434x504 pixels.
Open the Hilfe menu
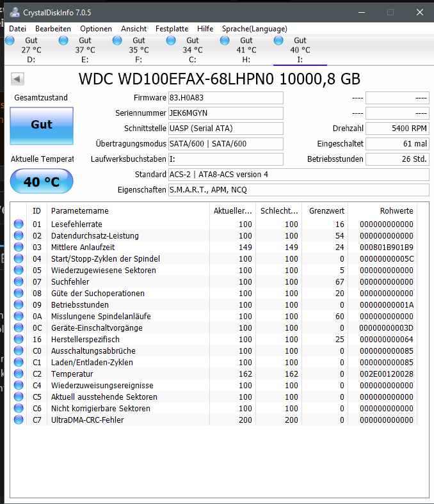(205, 29)
